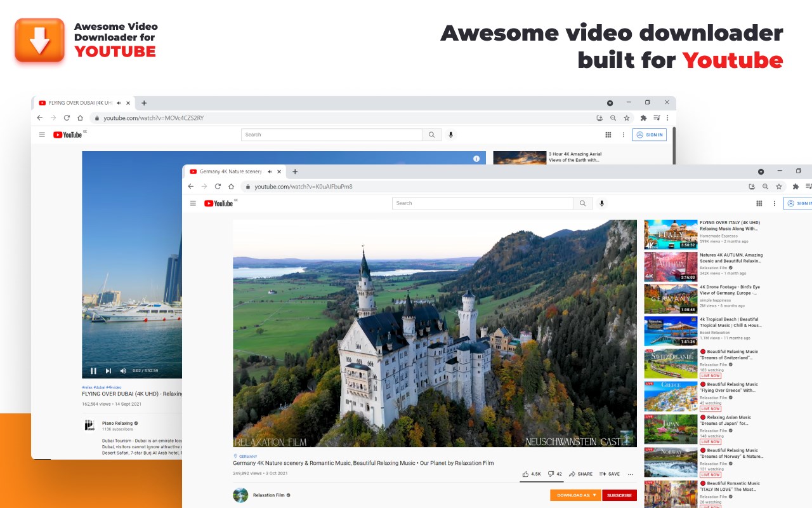
Task: Click the Relaxation Film channel avatar
Action: 240,495
